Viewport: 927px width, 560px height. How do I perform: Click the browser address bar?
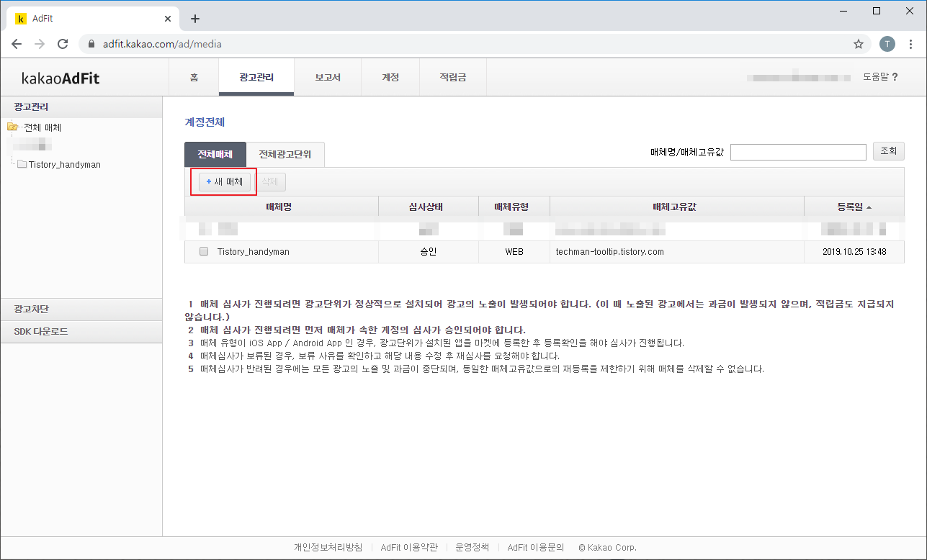pyautogui.click(x=475, y=44)
